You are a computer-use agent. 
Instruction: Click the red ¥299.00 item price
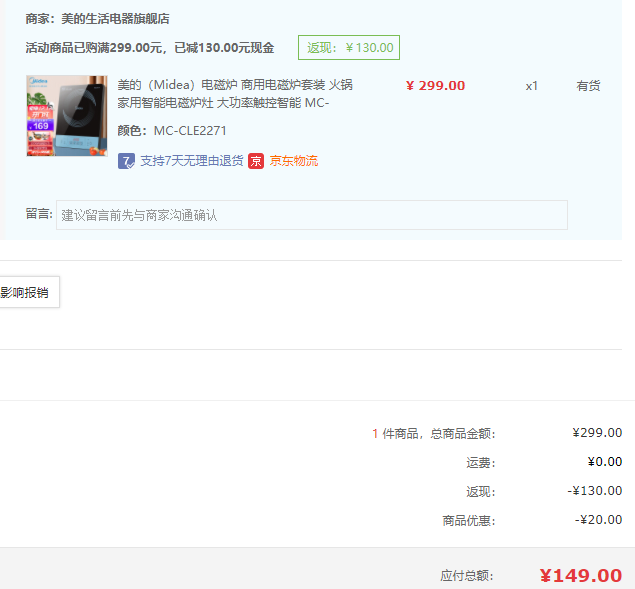(x=435, y=86)
